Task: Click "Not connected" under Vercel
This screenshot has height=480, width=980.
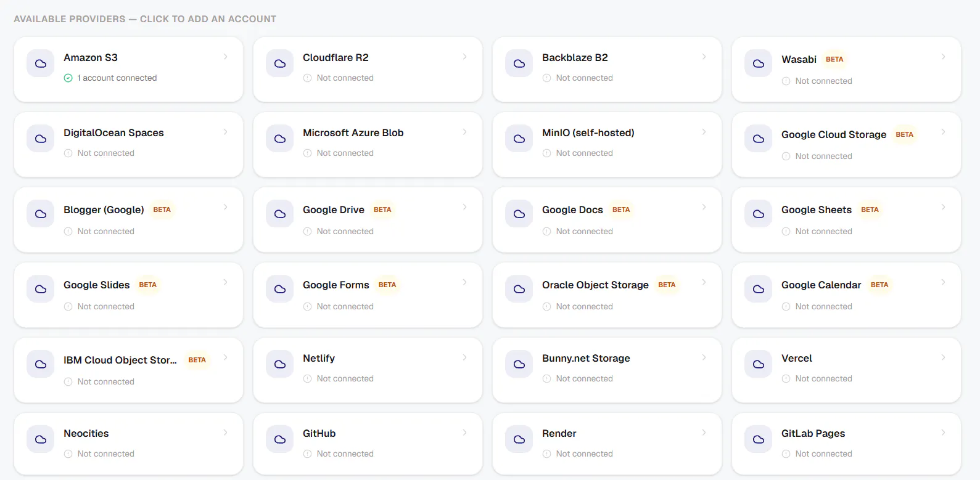Action: click(x=824, y=379)
